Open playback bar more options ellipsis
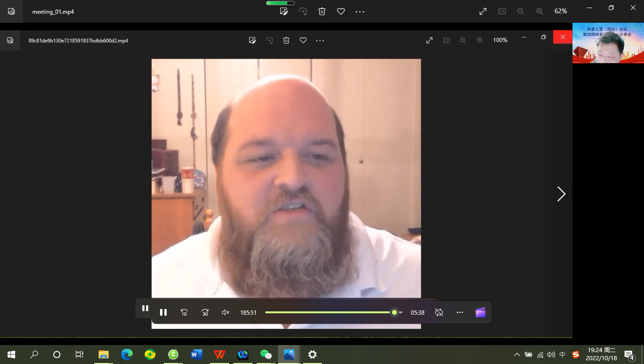The width and height of the screenshot is (644, 364). [460, 312]
